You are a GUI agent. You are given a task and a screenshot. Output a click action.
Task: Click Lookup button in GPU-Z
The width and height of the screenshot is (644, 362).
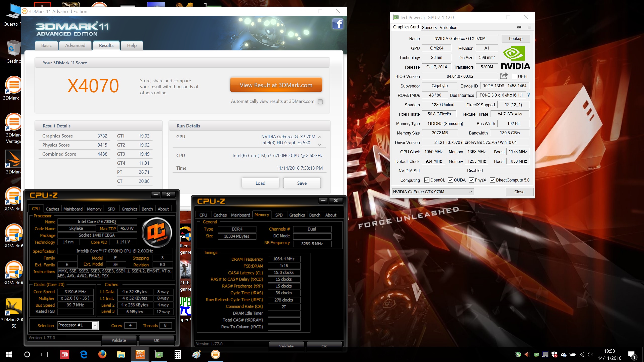point(516,38)
